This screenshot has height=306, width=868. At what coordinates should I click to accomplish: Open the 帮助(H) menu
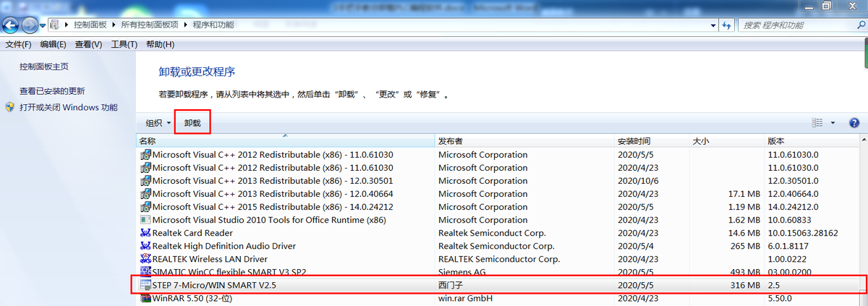click(x=160, y=44)
